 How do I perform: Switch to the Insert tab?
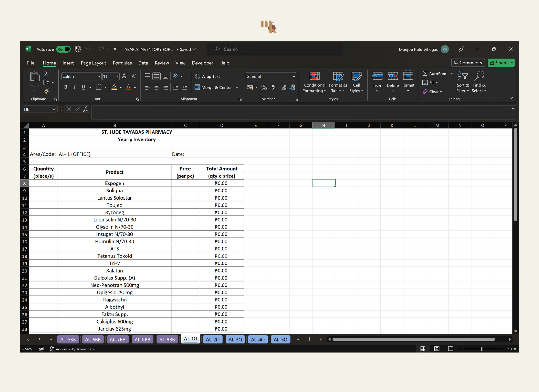point(68,63)
